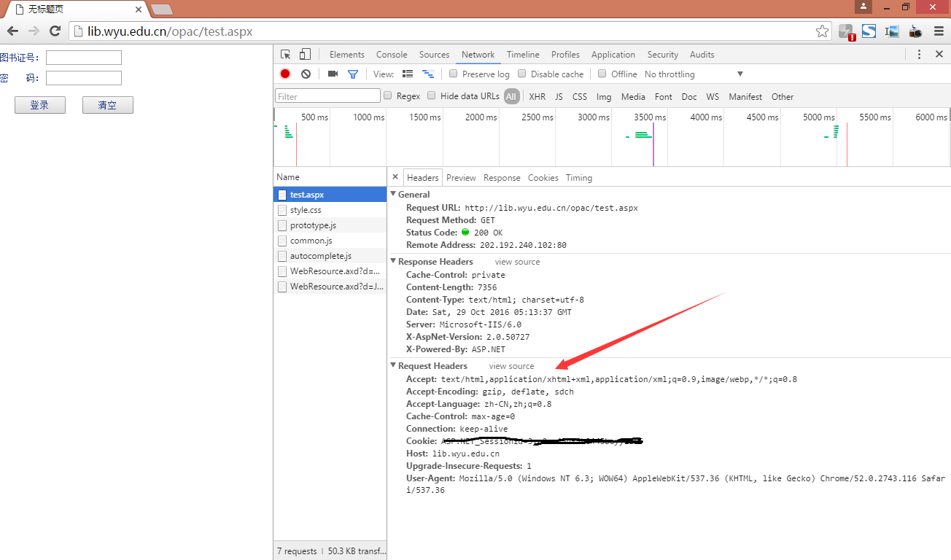The width and height of the screenshot is (951, 560).
Task: Open DevTools more options menu
Action: (x=919, y=55)
